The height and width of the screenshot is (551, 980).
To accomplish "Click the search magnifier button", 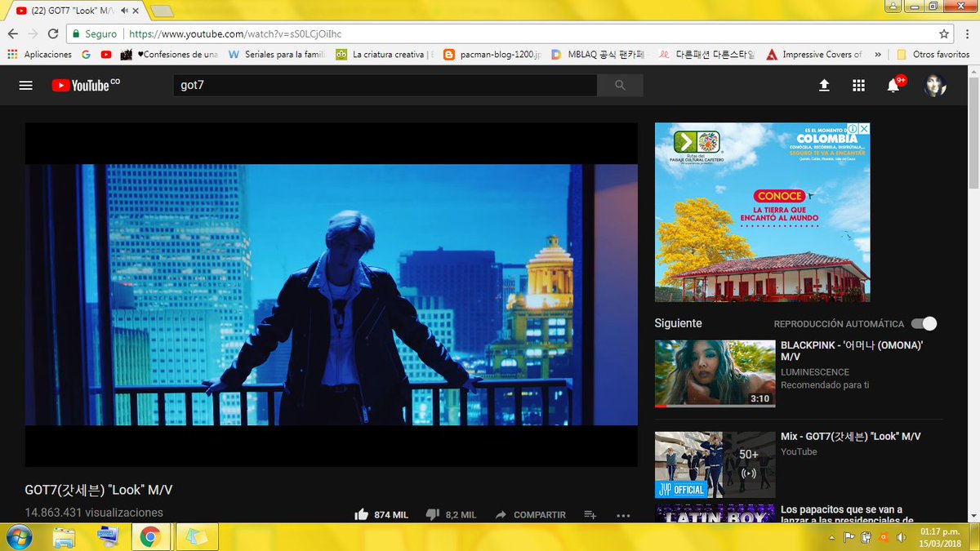I will [620, 85].
